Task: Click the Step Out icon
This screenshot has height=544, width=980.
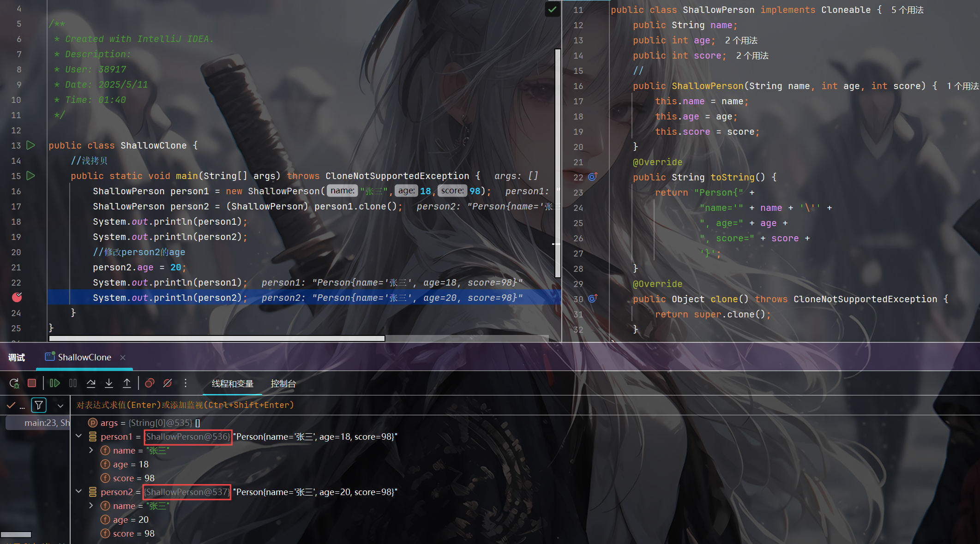Action: [x=126, y=383]
